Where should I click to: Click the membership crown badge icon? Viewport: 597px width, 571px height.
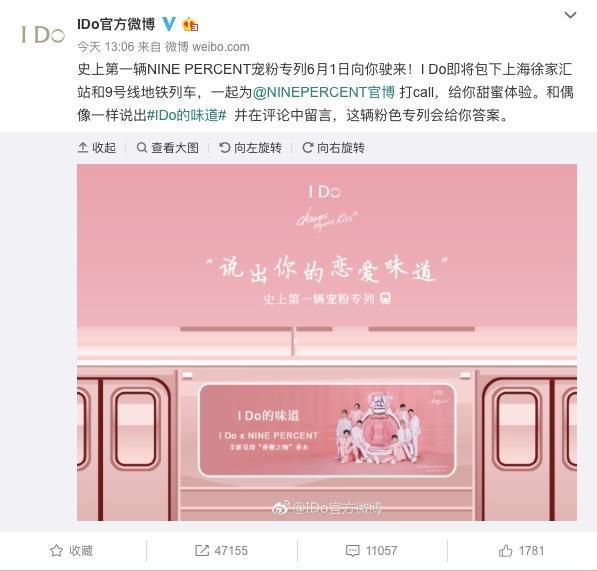[190, 25]
